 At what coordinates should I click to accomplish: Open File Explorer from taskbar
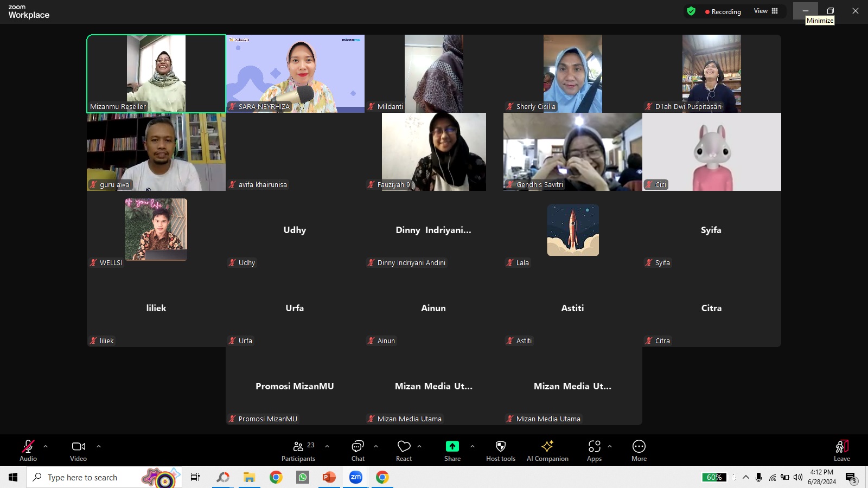[250, 477]
